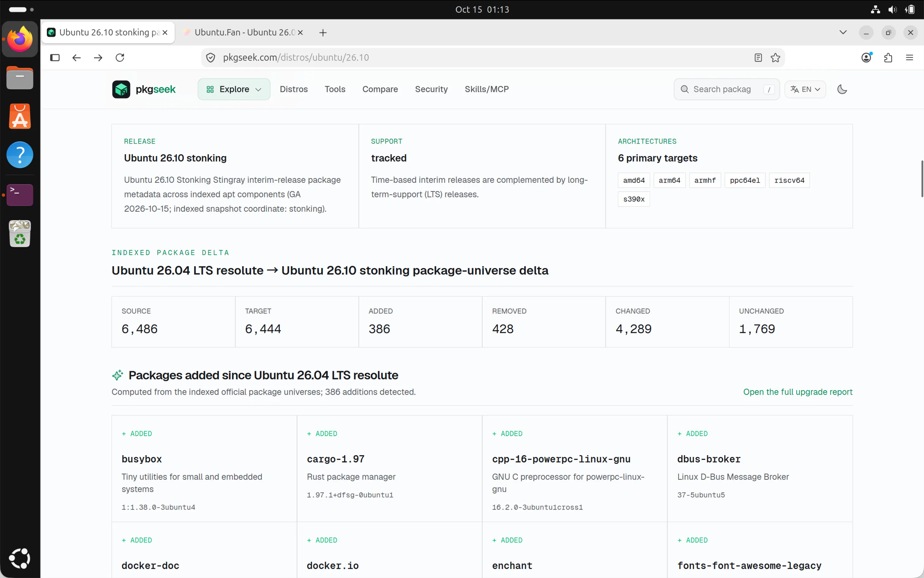Open the cargo-1.97 package card
924x578 pixels.
389,469
